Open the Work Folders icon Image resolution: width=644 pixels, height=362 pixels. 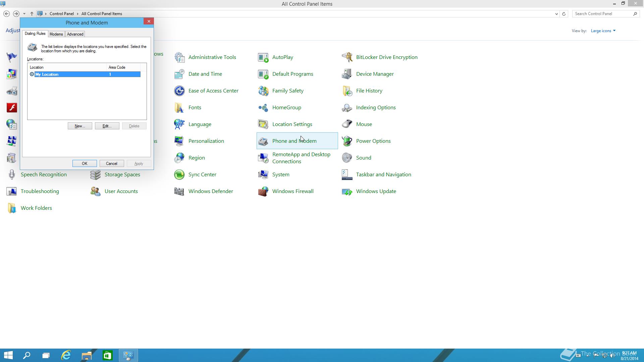click(12, 208)
